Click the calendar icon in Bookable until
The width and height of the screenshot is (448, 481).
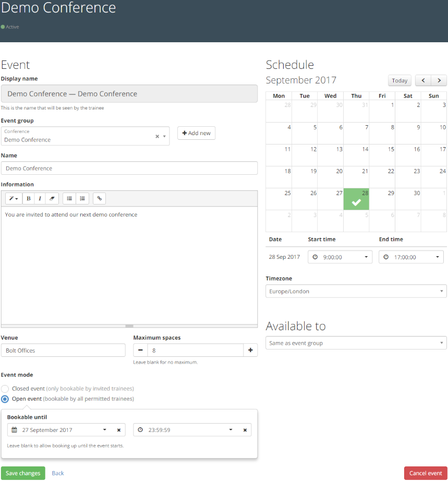point(14,430)
